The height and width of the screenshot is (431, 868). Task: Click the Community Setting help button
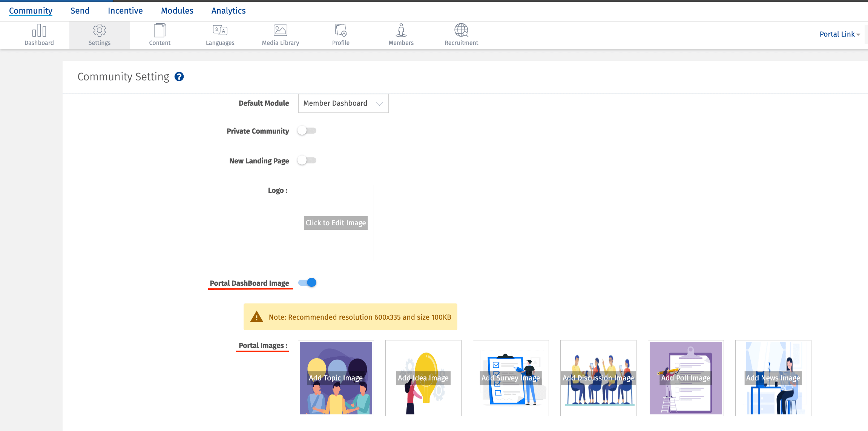(179, 77)
